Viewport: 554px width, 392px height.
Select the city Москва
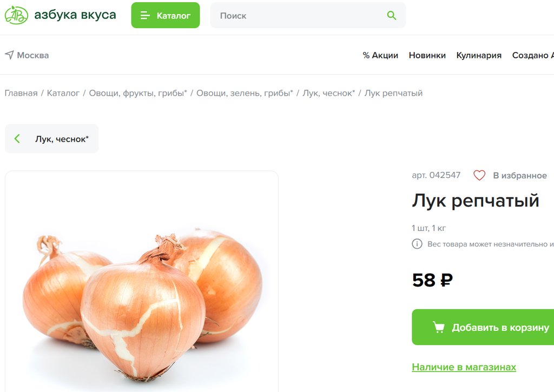coord(33,55)
